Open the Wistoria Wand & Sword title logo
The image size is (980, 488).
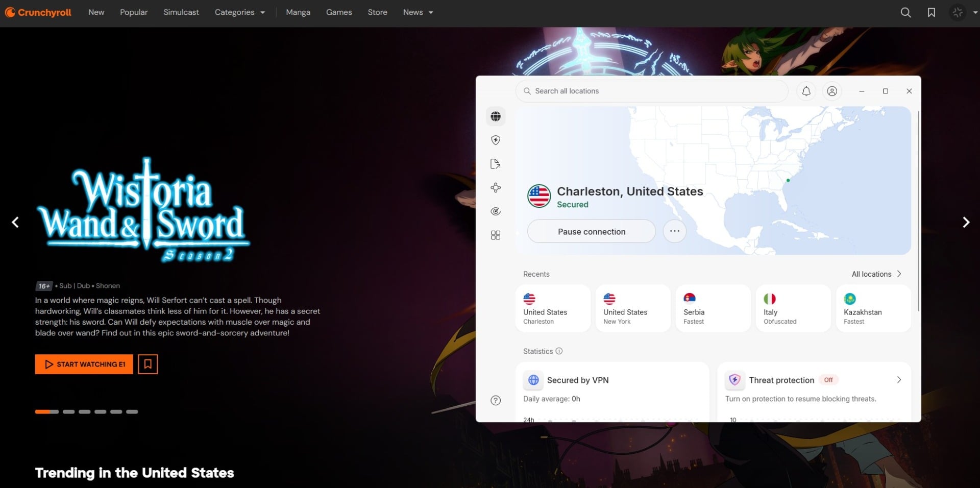(x=143, y=210)
